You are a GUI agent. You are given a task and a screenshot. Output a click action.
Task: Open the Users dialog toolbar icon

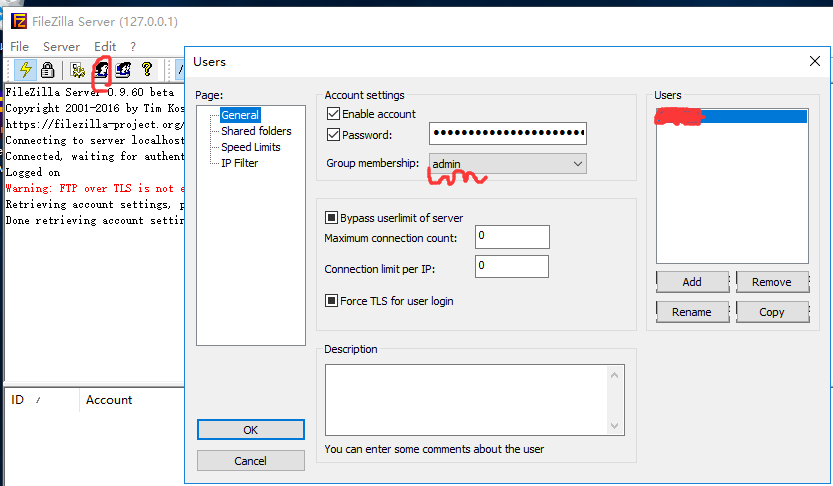coord(101,70)
